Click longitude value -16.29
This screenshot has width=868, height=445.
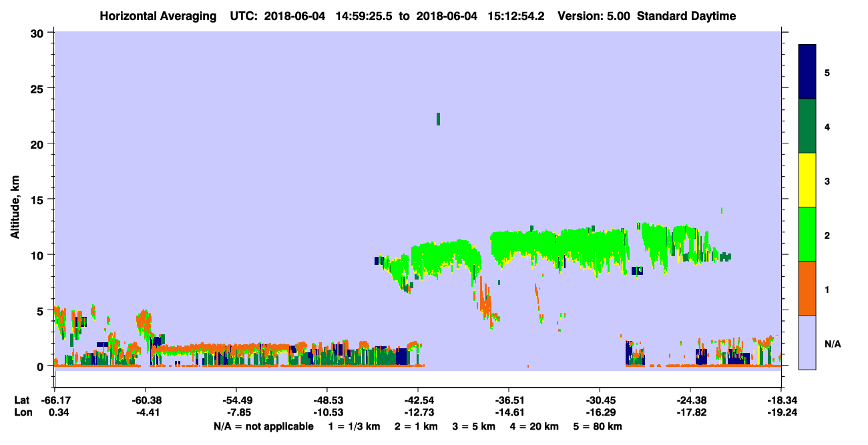pos(600,412)
